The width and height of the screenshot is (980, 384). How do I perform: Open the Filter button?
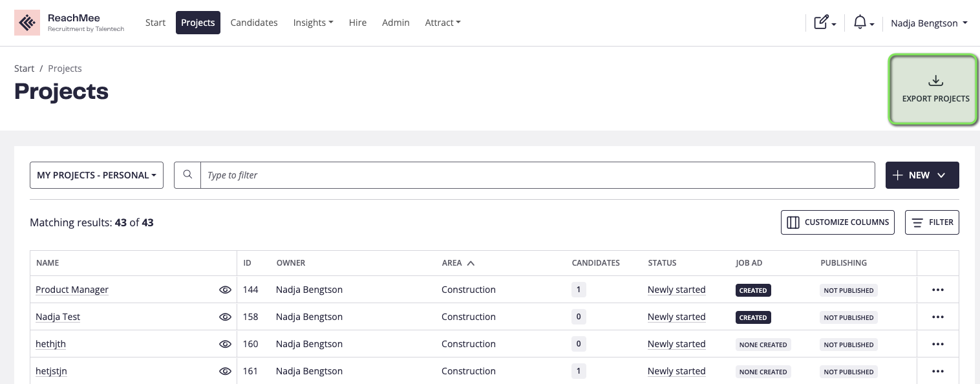pos(932,222)
